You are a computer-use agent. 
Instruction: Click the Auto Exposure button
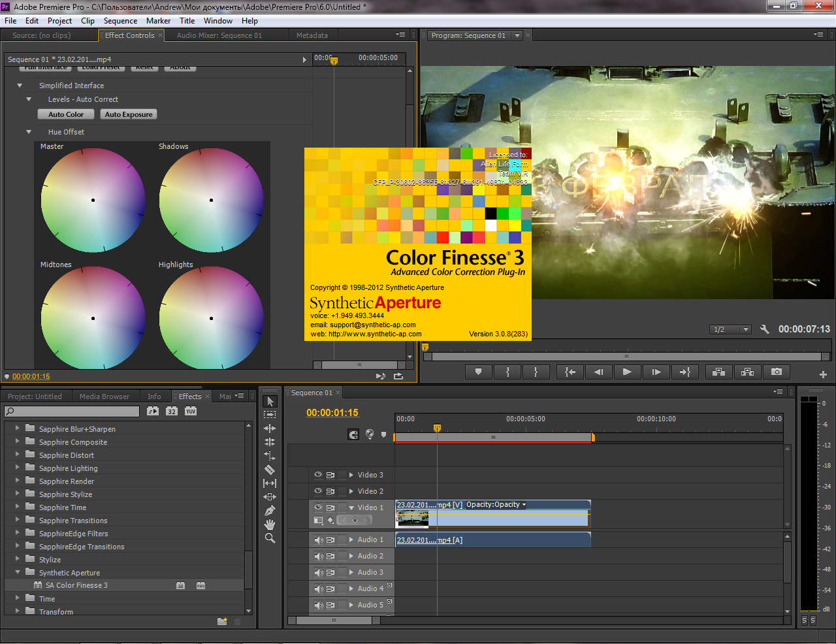129,114
